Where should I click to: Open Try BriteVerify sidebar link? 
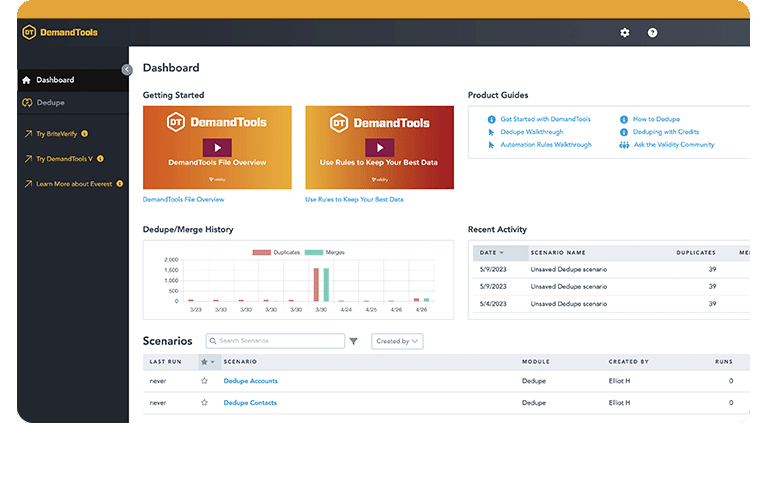pos(56,134)
